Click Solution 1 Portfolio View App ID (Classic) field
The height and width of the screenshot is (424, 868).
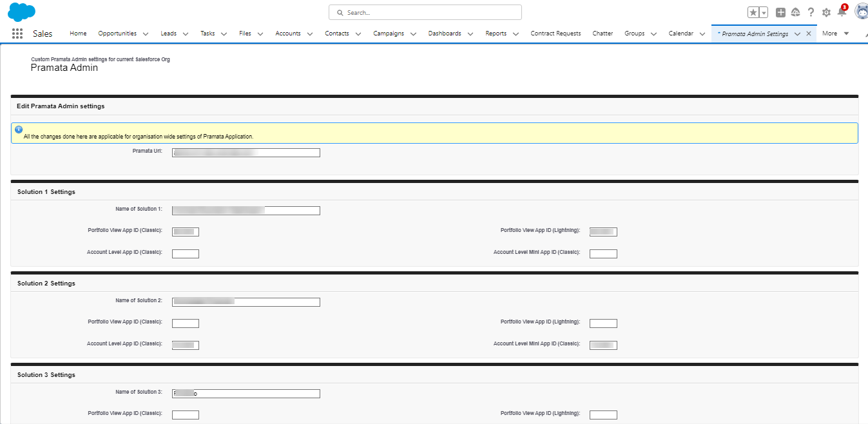(186, 232)
